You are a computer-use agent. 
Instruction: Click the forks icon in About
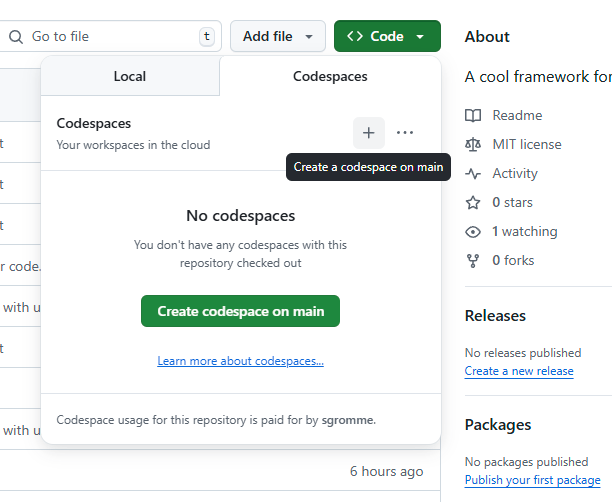tap(473, 260)
